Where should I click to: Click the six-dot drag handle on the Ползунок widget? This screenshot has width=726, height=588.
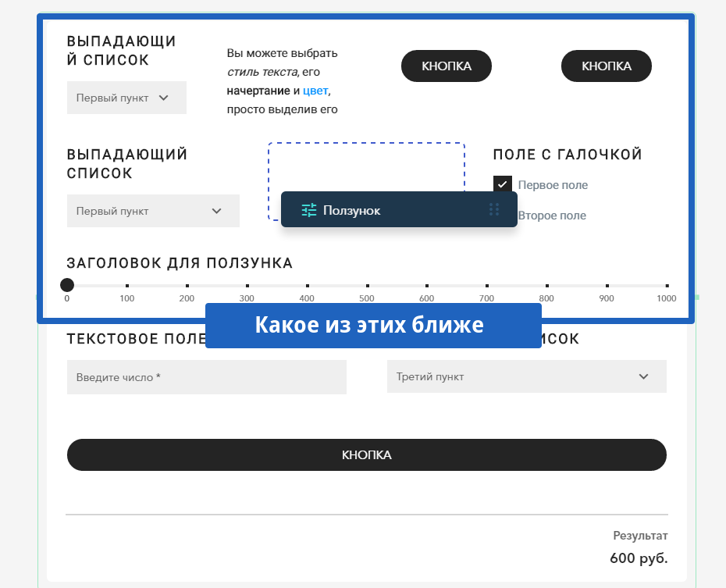[x=495, y=209]
